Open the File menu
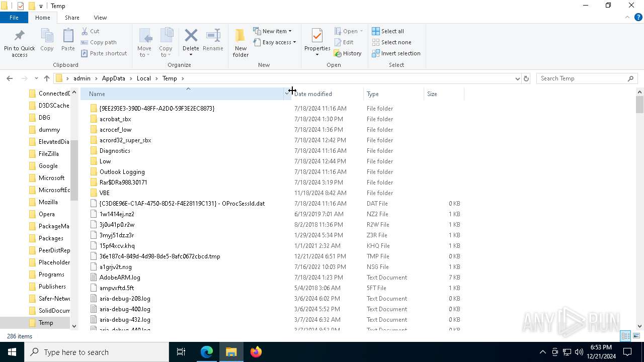 point(14,18)
